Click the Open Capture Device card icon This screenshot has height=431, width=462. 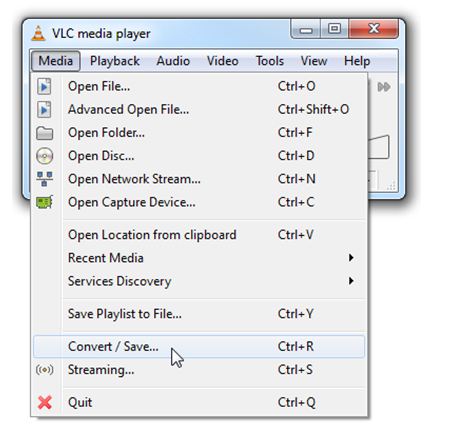pyautogui.click(x=44, y=202)
